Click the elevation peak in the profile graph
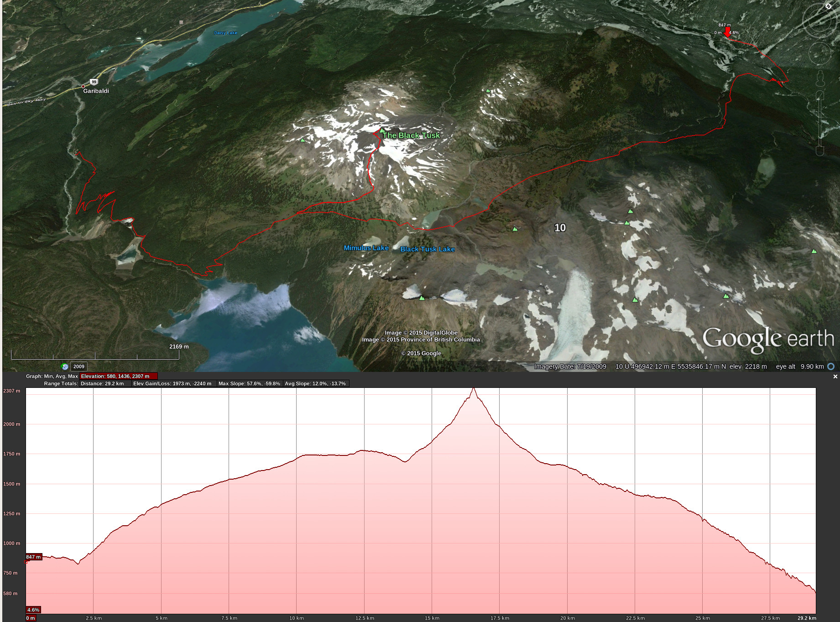The image size is (840, 622). [x=474, y=389]
